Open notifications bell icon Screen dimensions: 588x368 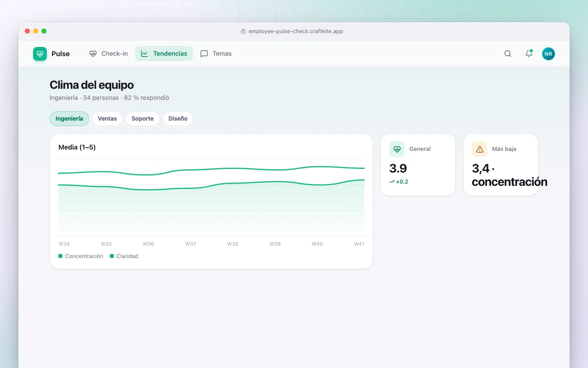(x=529, y=54)
